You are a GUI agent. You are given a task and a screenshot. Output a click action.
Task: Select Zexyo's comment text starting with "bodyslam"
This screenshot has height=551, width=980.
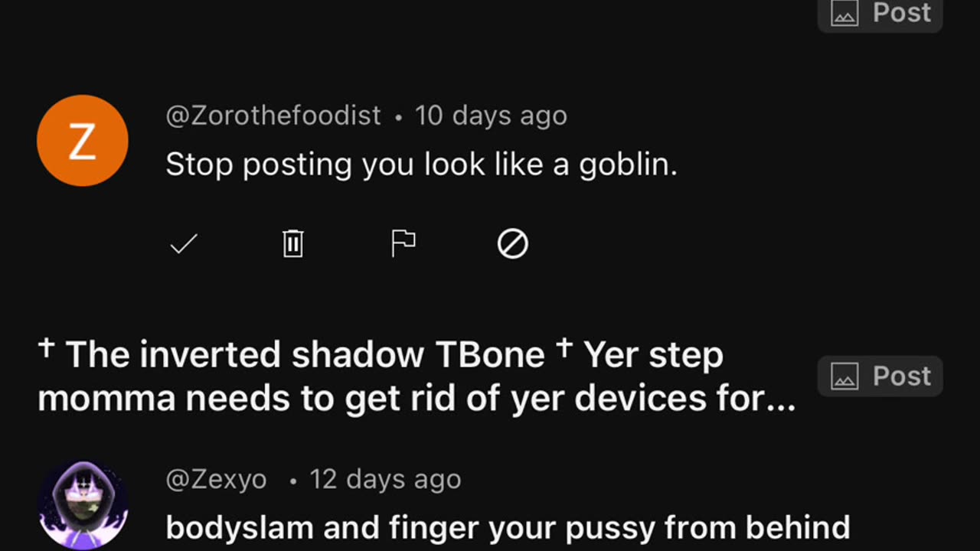(508, 527)
